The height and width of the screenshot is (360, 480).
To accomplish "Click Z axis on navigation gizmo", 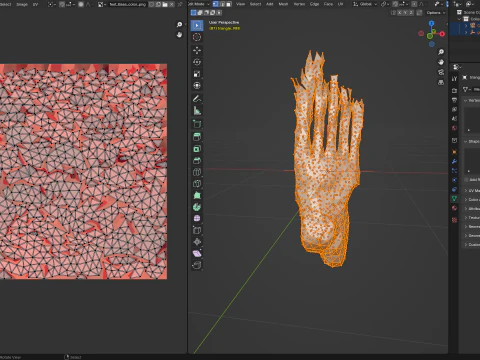I will click(432, 23).
